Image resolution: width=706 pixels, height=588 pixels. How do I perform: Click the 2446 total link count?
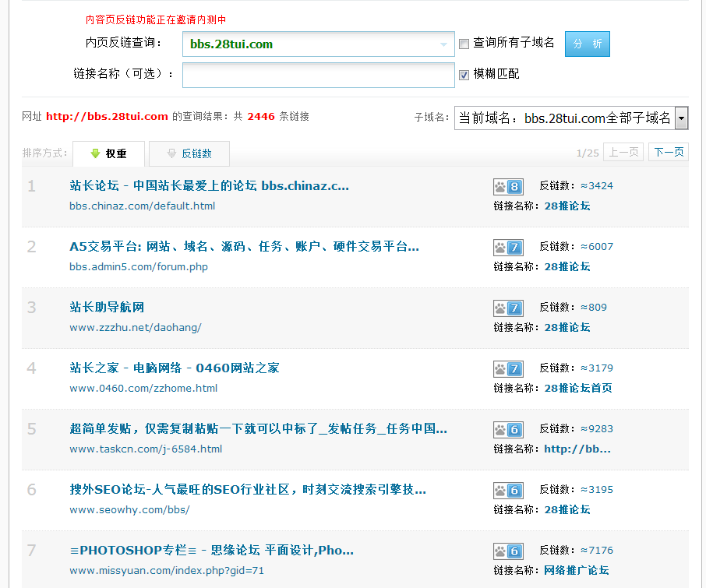coord(261,117)
